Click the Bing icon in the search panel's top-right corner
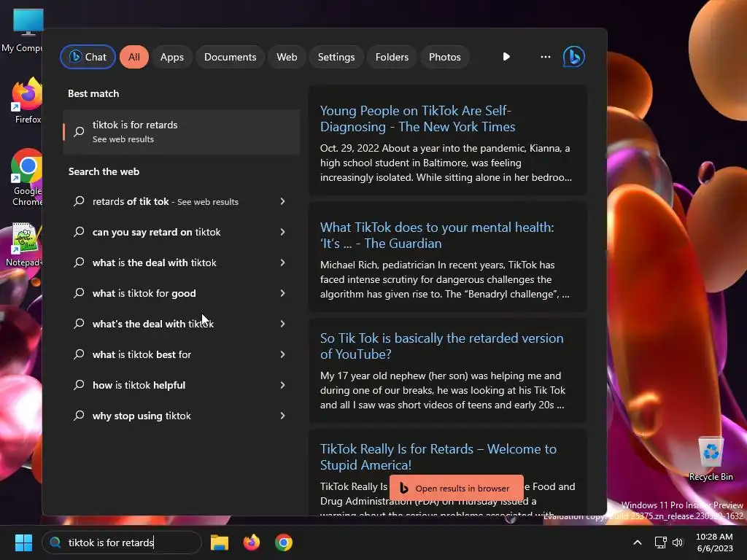Image resolution: width=747 pixels, height=560 pixels. [x=573, y=57]
